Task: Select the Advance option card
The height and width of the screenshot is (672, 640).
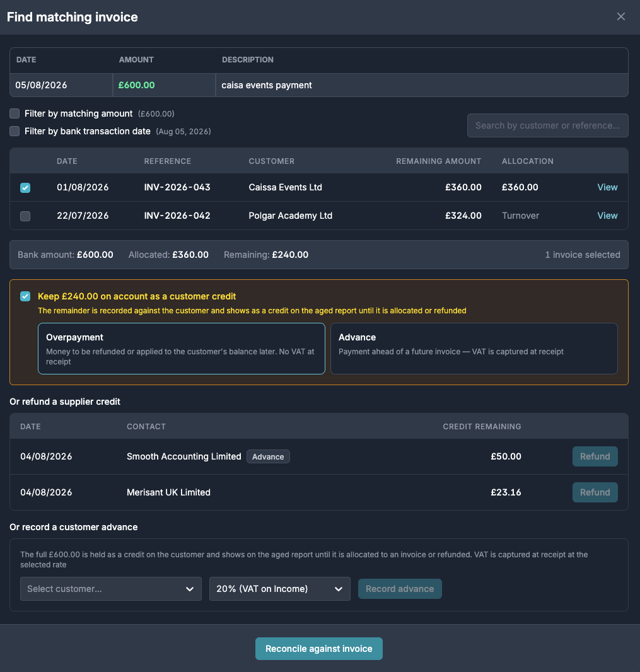Action: pyautogui.click(x=474, y=349)
